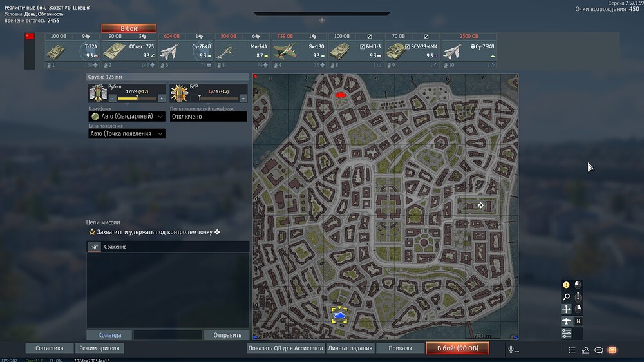Adjust the БУР ammo slider bar
This screenshot has height=362, width=644.
pos(218,98)
